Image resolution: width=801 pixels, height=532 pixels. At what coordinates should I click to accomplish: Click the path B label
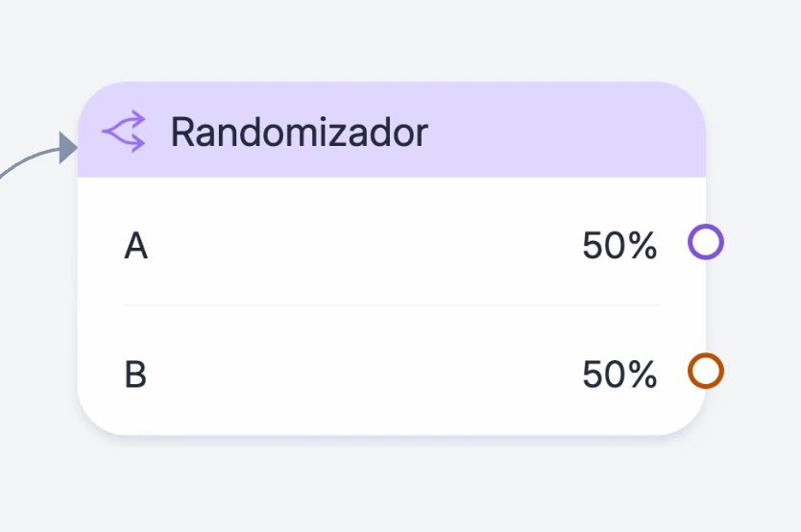click(135, 375)
